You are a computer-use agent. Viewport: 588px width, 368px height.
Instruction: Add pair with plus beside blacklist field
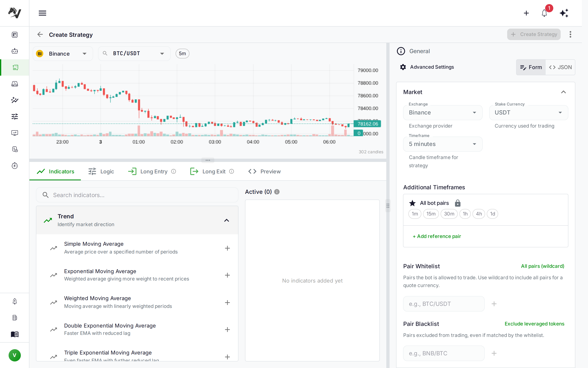[x=494, y=353]
